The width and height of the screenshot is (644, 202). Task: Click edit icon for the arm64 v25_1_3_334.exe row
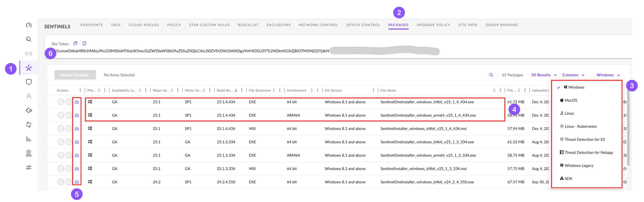(x=69, y=155)
